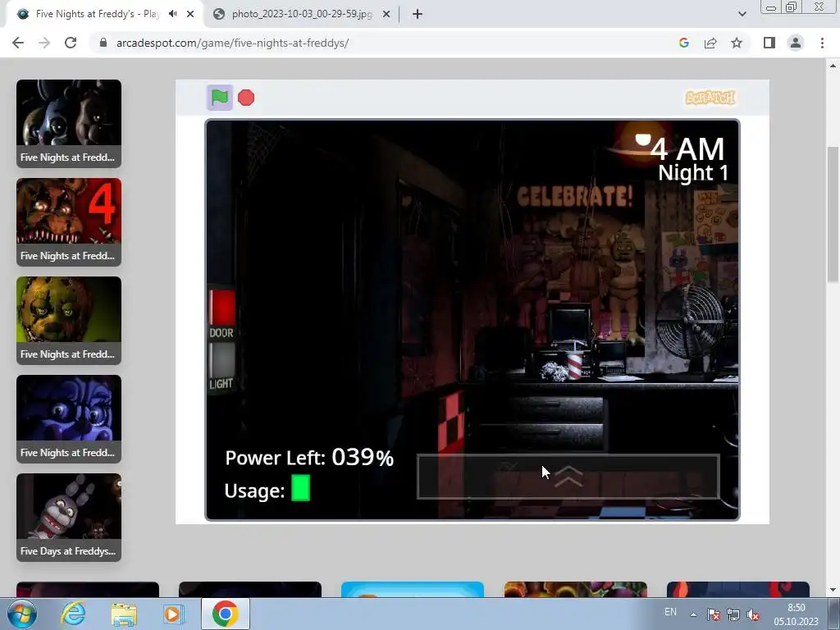The width and height of the screenshot is (840, 630).
Task: Click the Chrome taskbar icon
Action: click(x=225, y=614)
